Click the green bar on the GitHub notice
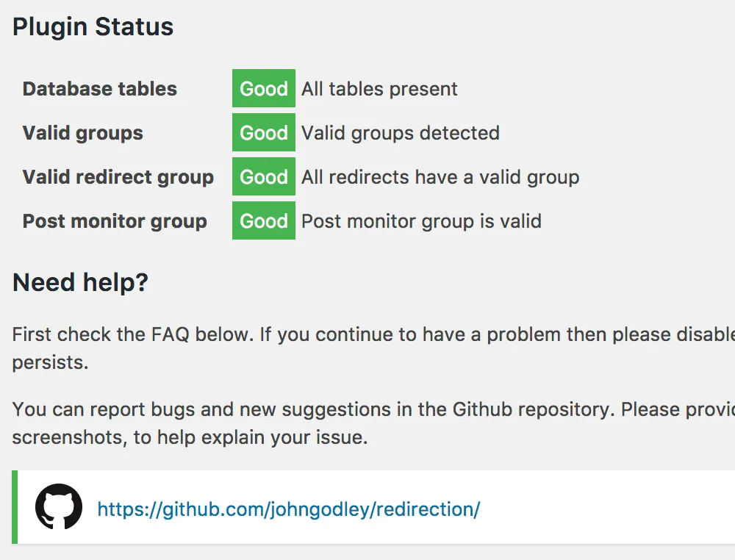This screenshot has width=735, height=560. pyautogui.click(x=15, y=507)
